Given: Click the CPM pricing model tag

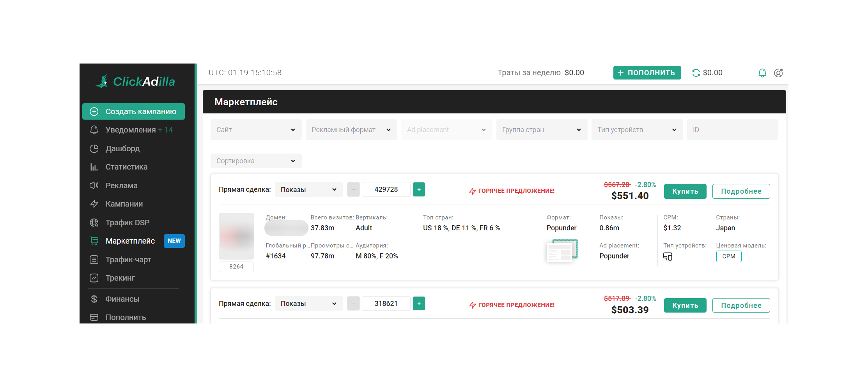Looking at the screenshot, I should coord(728,256).
